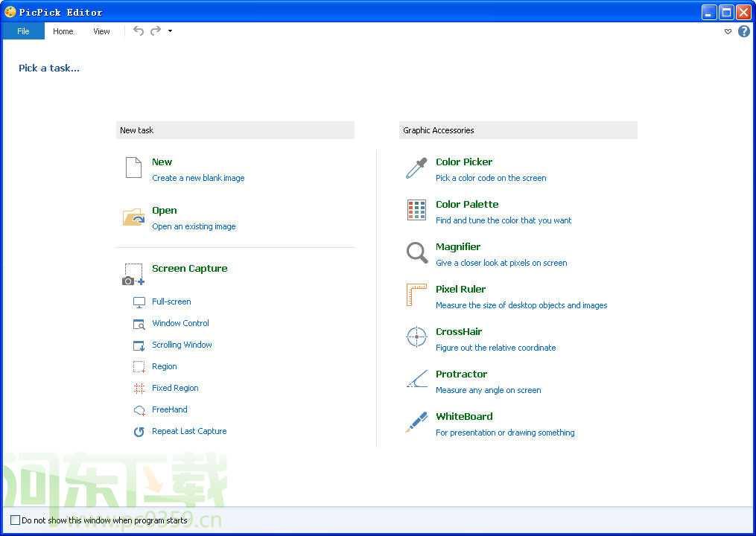
Task: Expand the quick access toolbar dropdown arrow
Action: [x=171, y=31]
